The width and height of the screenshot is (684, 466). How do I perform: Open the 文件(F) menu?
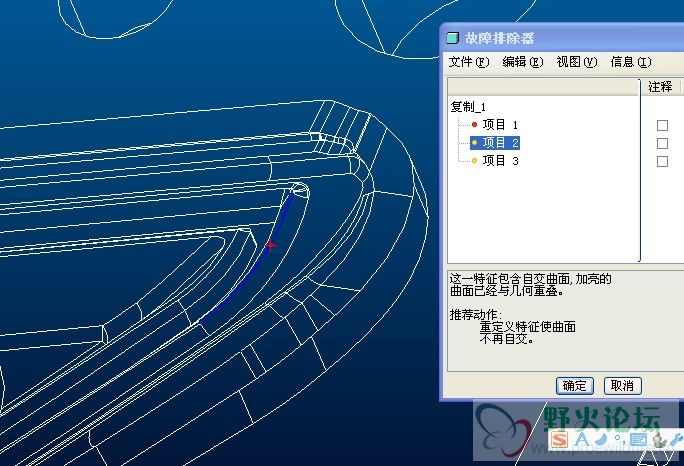click(469, 62)
